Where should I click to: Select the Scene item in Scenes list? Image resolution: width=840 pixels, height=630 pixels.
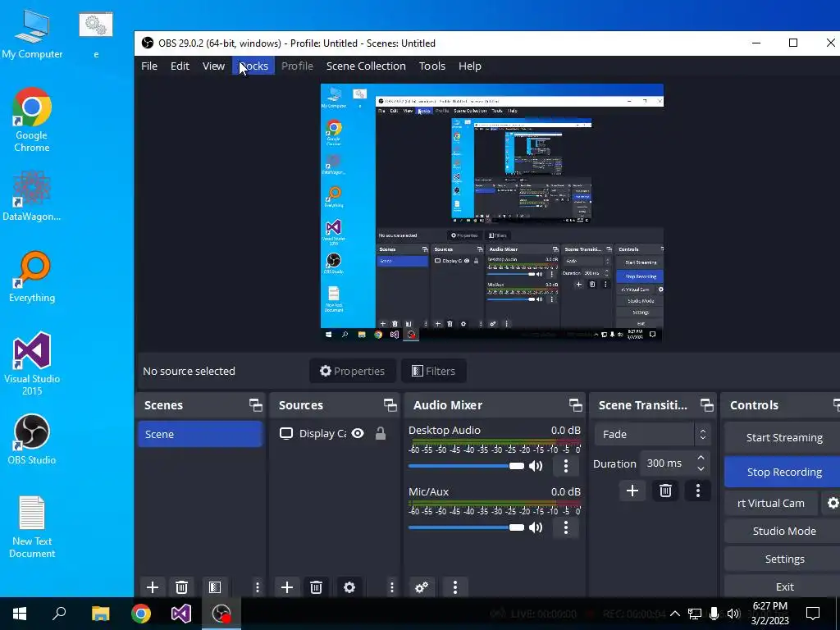coord(200,434)
